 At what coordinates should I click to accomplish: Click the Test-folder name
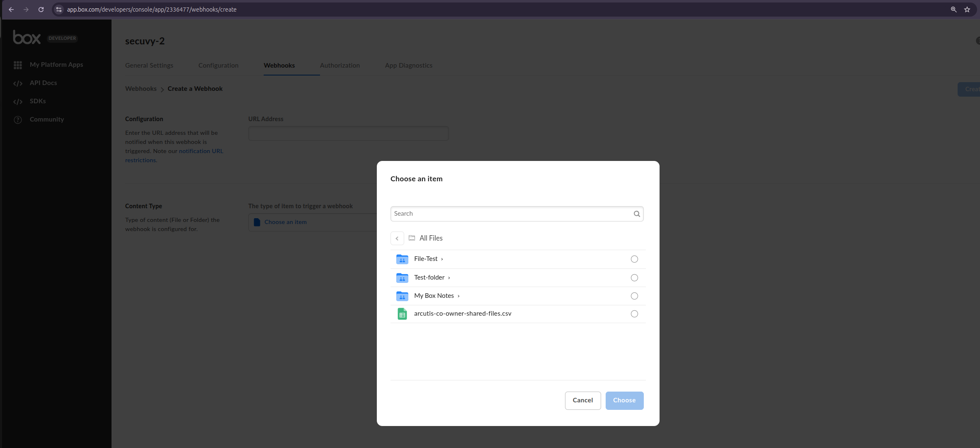(429, 278)
